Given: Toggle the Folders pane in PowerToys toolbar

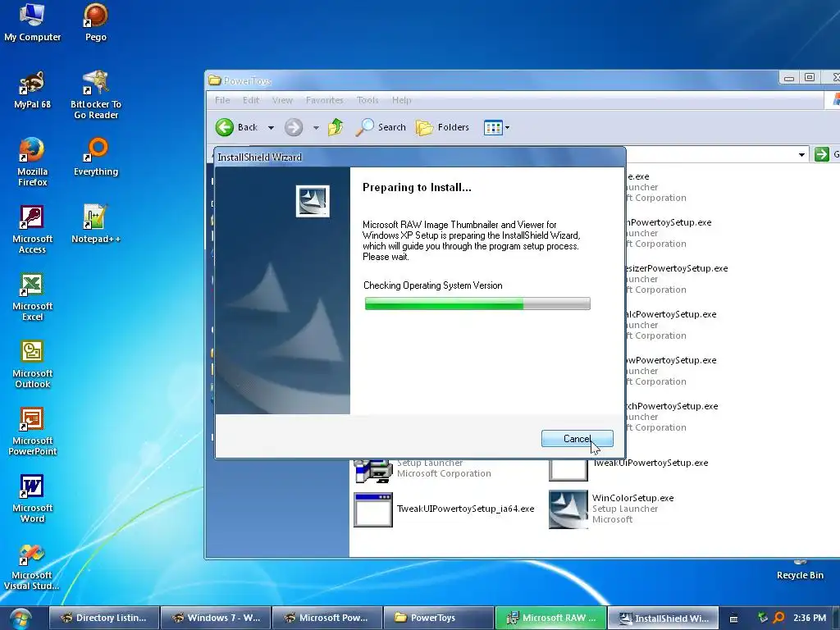Looking at the screenshot, I should tap(442, 127).
